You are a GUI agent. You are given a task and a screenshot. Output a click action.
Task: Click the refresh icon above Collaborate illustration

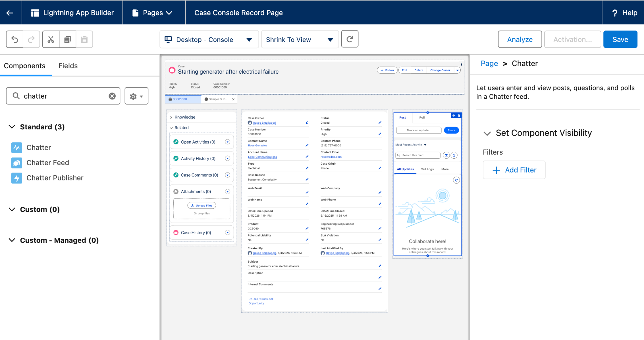(456, 180)
